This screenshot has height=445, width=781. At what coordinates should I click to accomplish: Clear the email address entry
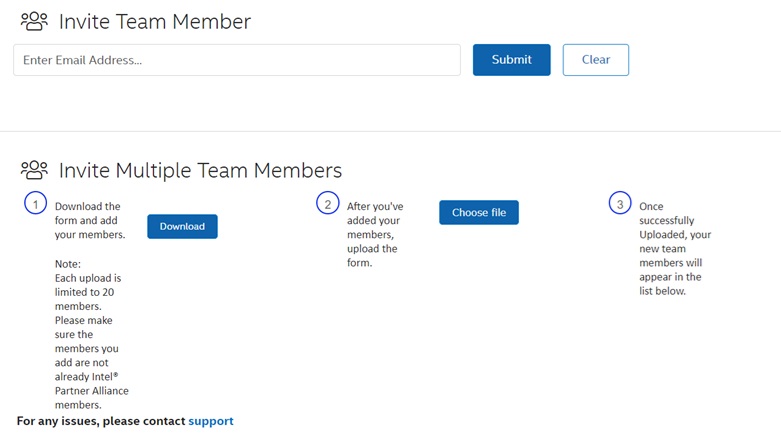pos(596,60)
